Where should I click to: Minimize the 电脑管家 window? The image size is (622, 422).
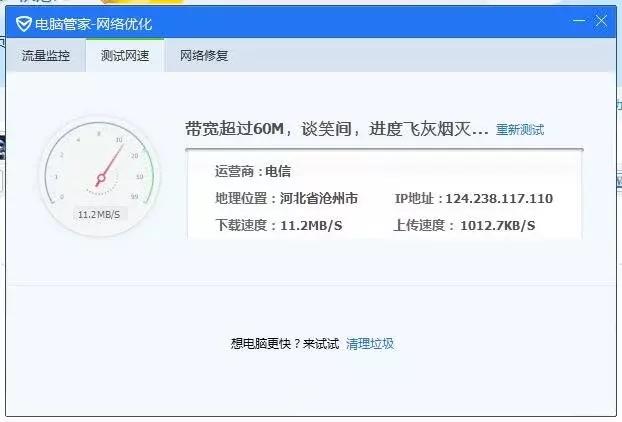tap(579, 21)
